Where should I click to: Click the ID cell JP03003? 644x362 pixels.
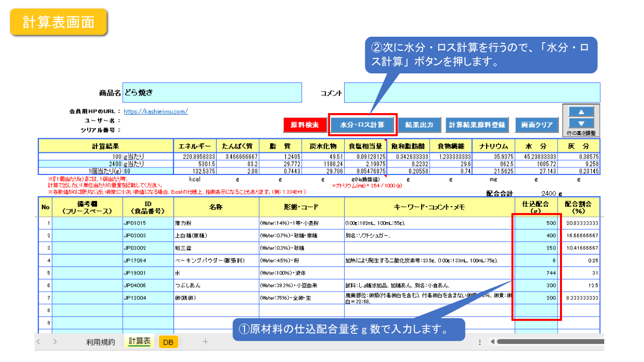[x=148, y=235]
